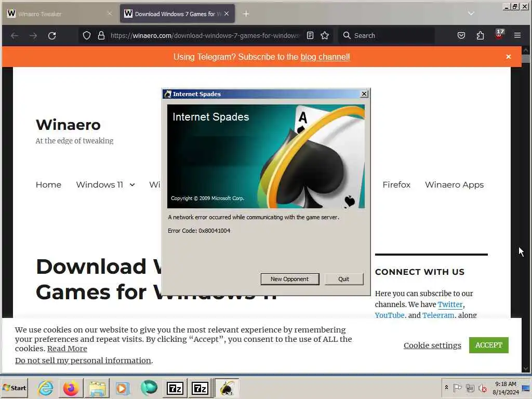The image size is (532, 399).
Task: Click the Internet Spades title bar icon
Action: pos(168,94)
